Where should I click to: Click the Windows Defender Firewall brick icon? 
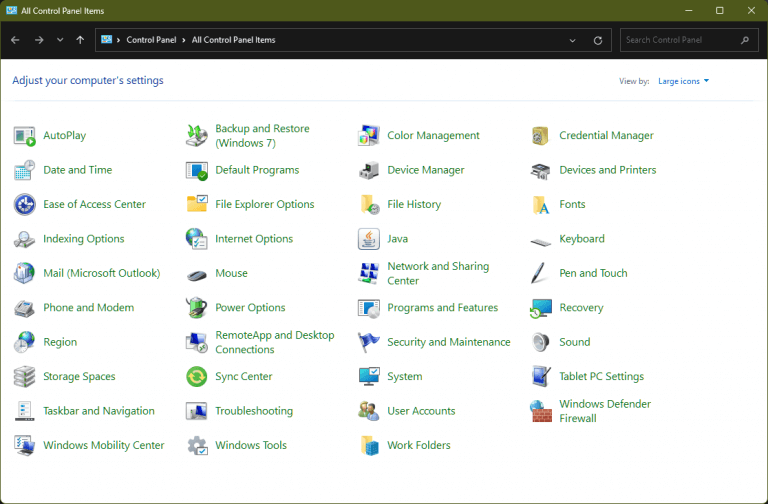coord(540,411)
